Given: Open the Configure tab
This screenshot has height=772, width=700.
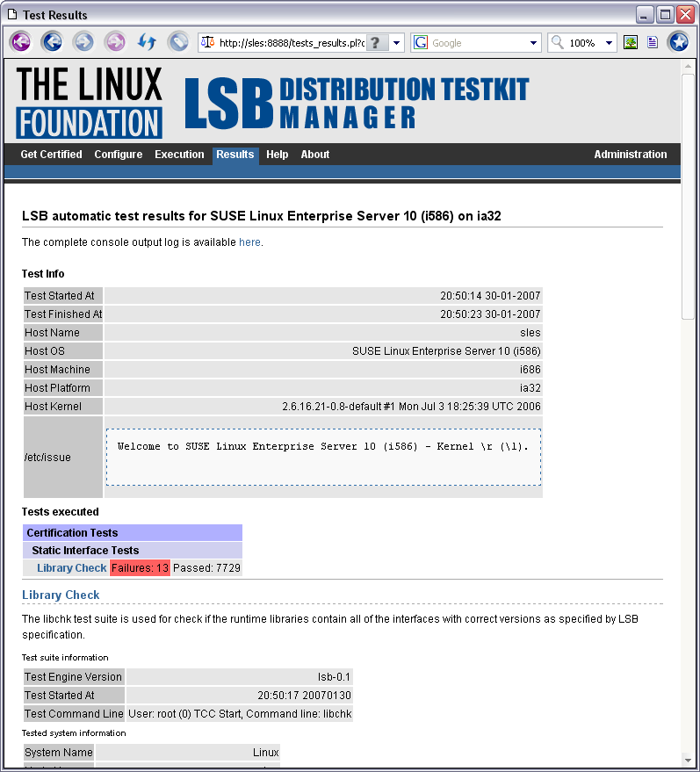Looking at the screenshot, I should (x=119, y=154).
